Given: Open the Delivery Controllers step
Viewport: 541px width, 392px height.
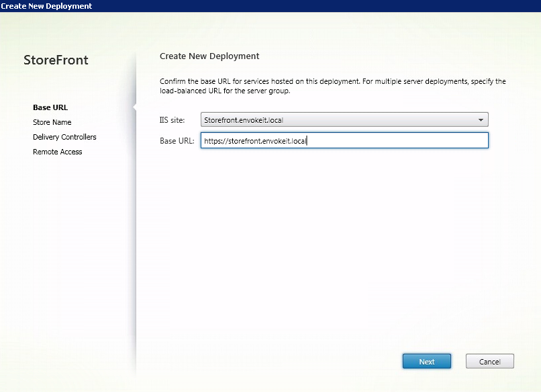Looking at the screenshot, I should [x=64, y=137].
